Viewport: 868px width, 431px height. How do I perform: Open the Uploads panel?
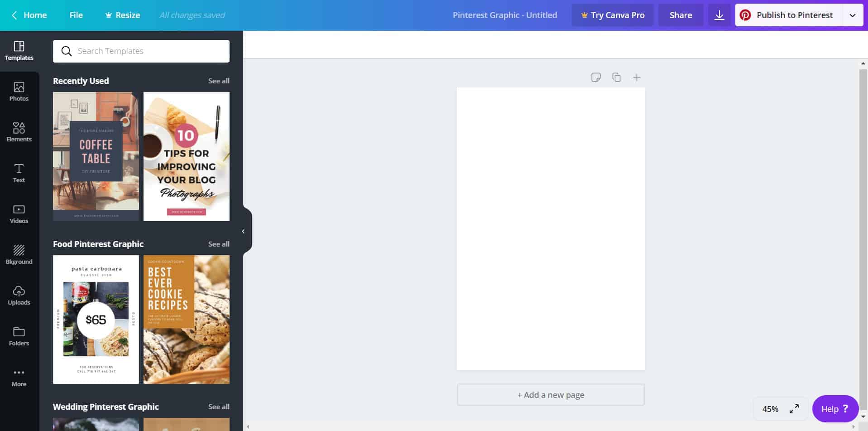click(19, 295)
